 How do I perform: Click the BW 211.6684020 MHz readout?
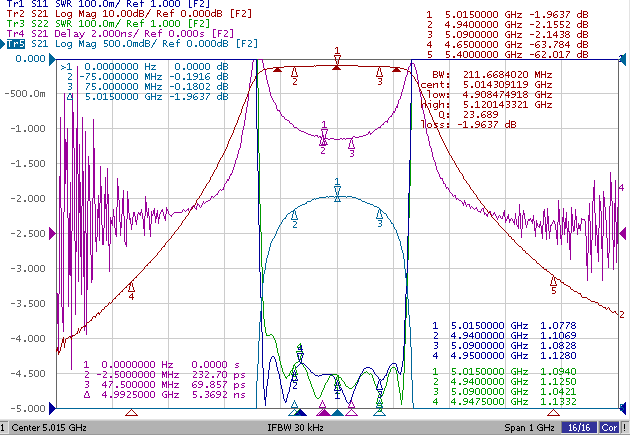coord(492,75)
